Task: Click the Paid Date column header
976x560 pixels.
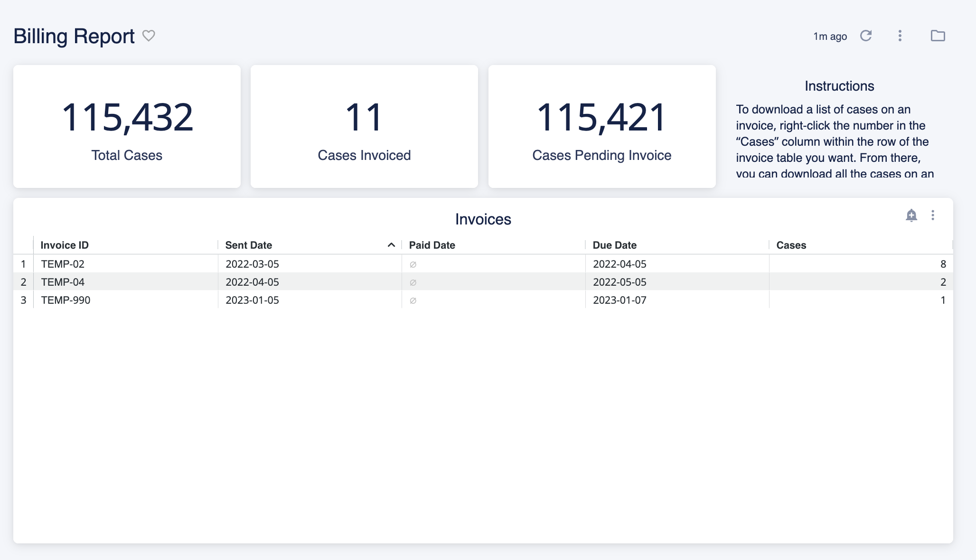Action: pyautogui.click(x=431, y=245)
